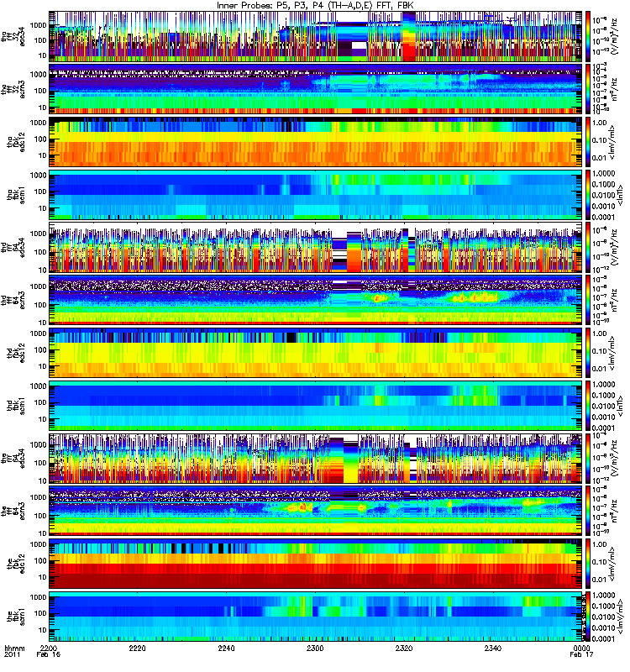The height and width of the screenshot is (672, 630).
Task: Click the color bar beside the fbk edc12 panel
Action: (588, 564)
